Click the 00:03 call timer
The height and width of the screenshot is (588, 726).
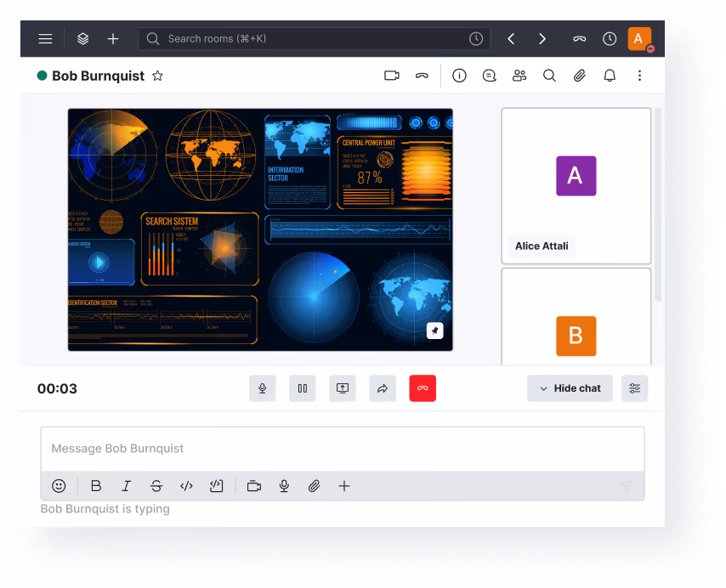coord(58,388)
